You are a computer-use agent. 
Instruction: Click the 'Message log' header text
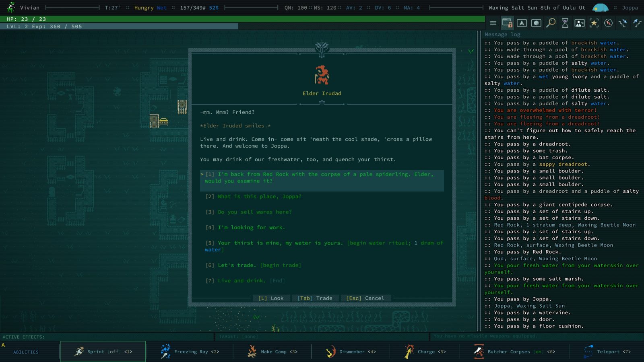point(502,35)
